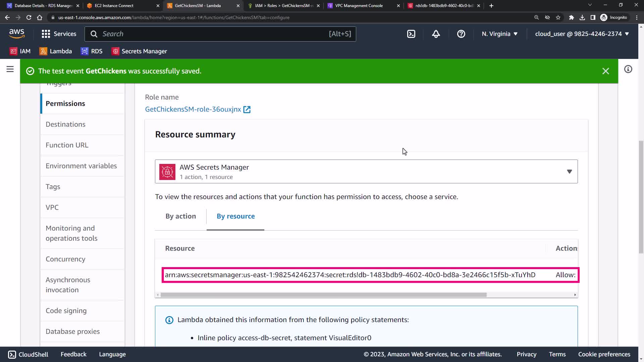Select Environment variables in the side menu
The height and width of the screenshot is (362, 644).
point(81,166)
